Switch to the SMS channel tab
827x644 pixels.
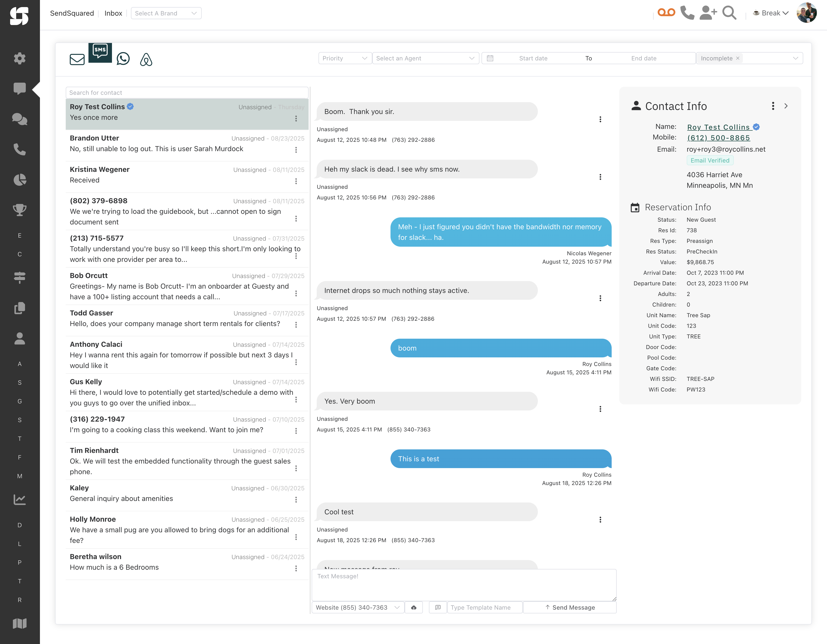tap(100, 53)
